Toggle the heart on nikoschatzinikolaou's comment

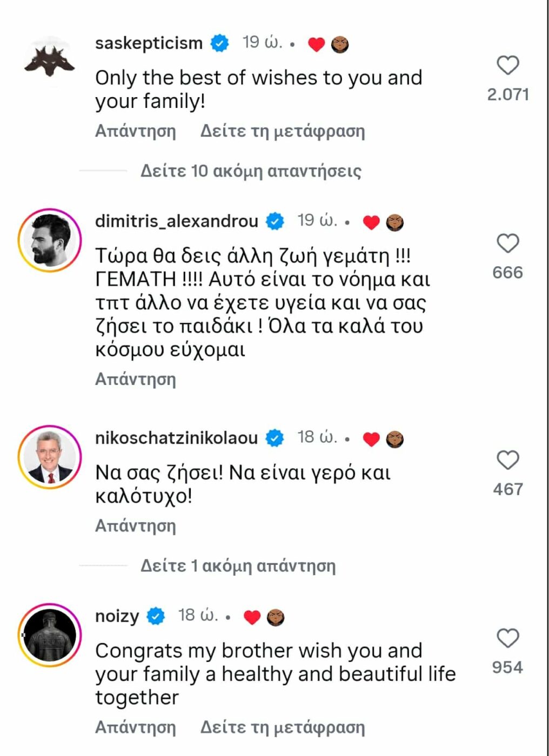pos(508,460)
